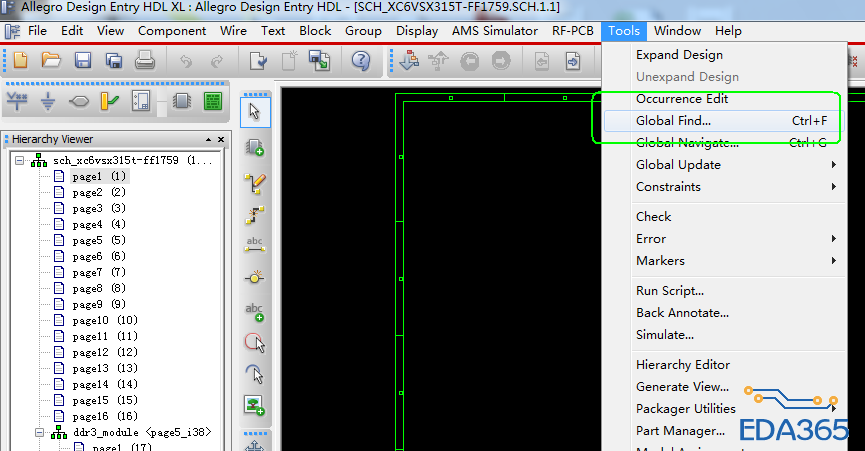Click the IC chip icon

coord(181,101)
